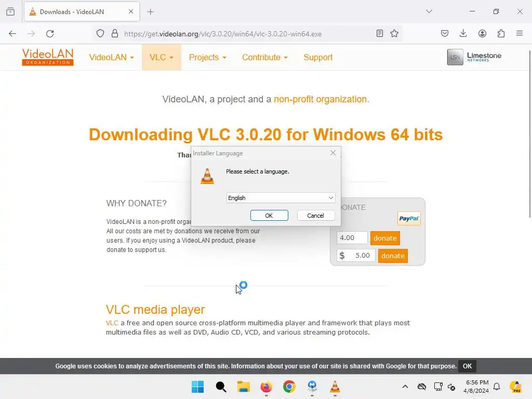Expand the VLC nav menu
532x399 pixels.
click(x=162, y=57)
